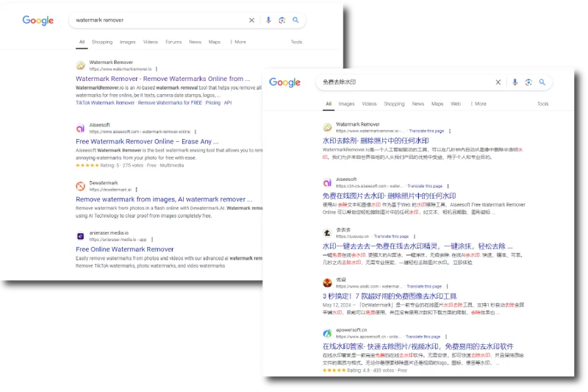Start voice search in the Chinese search window
The image size is (588, 392).
pos(515,82)
